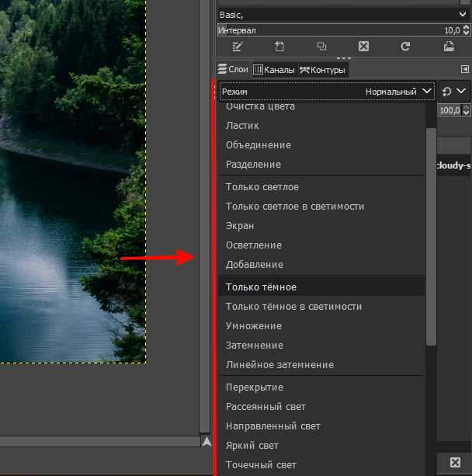
Task: Select the highlighted Только тёмное mode
Action: click(321, 287)
